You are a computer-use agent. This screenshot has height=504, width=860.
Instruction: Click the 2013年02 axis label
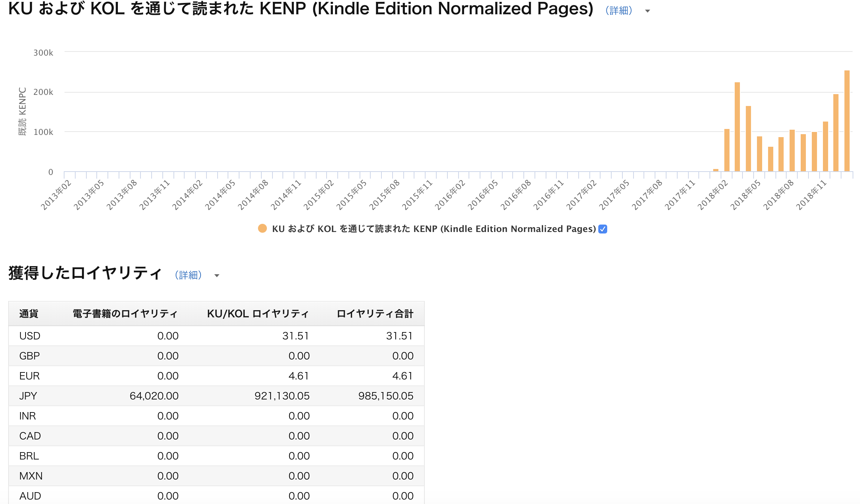click(x=56, y=195)
